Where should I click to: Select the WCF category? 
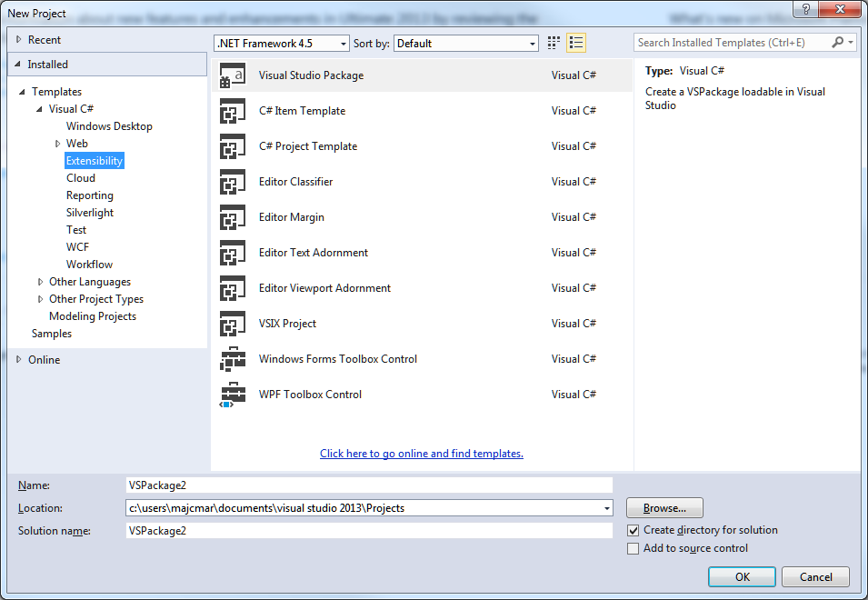77,247
